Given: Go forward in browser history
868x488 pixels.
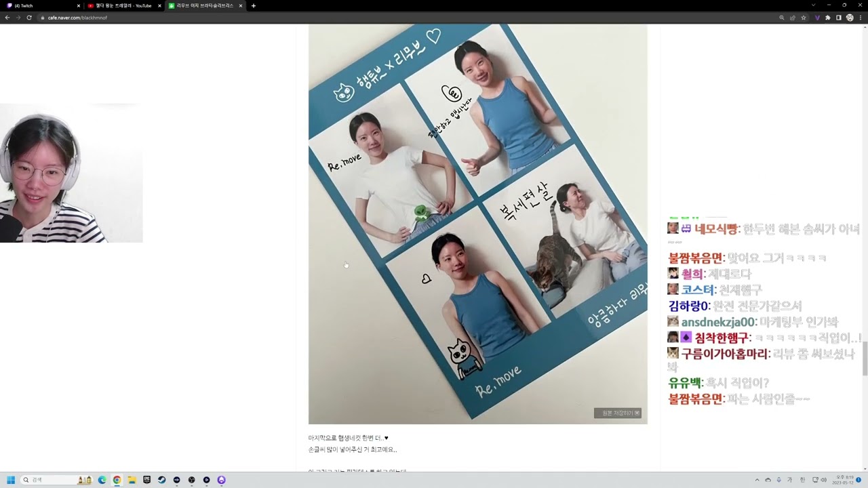Looking at the screenshot, I should (18, 18).
